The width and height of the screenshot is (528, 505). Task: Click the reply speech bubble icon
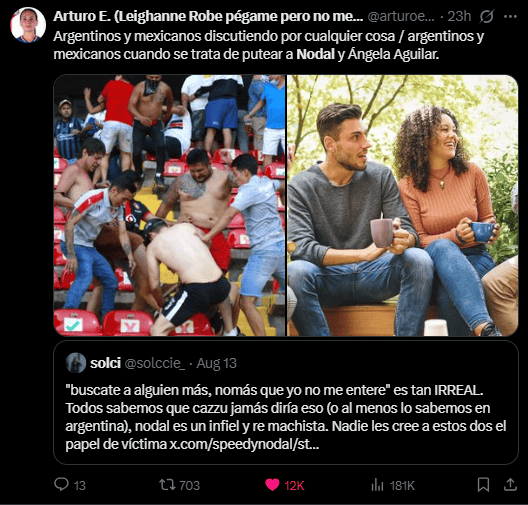click(61, 484)
